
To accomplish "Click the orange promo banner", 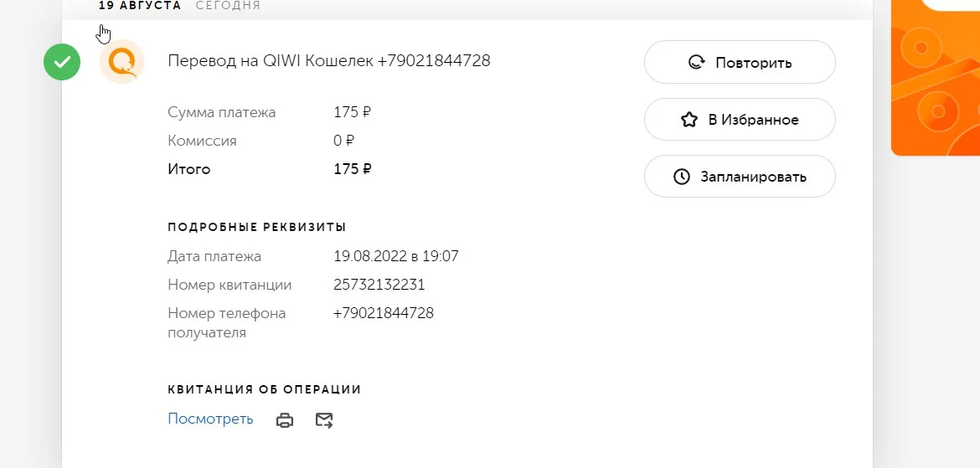I will click(935, 78).
